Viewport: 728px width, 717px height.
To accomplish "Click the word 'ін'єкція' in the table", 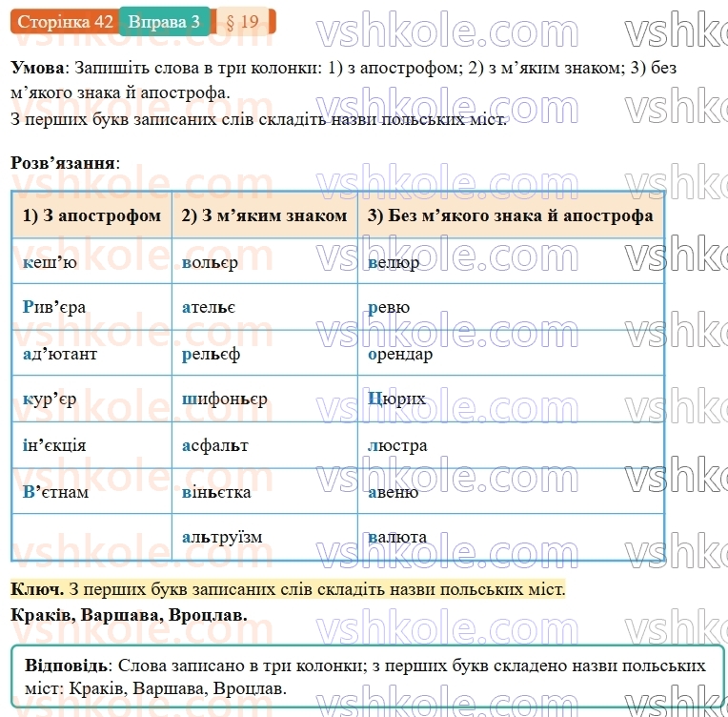I will [54, 445].
